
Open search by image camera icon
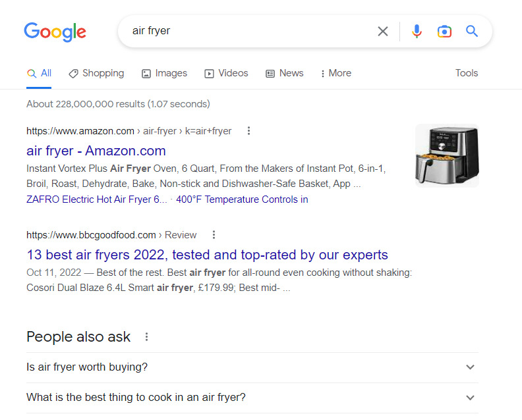pyautogui.click(x=444, y=31)
